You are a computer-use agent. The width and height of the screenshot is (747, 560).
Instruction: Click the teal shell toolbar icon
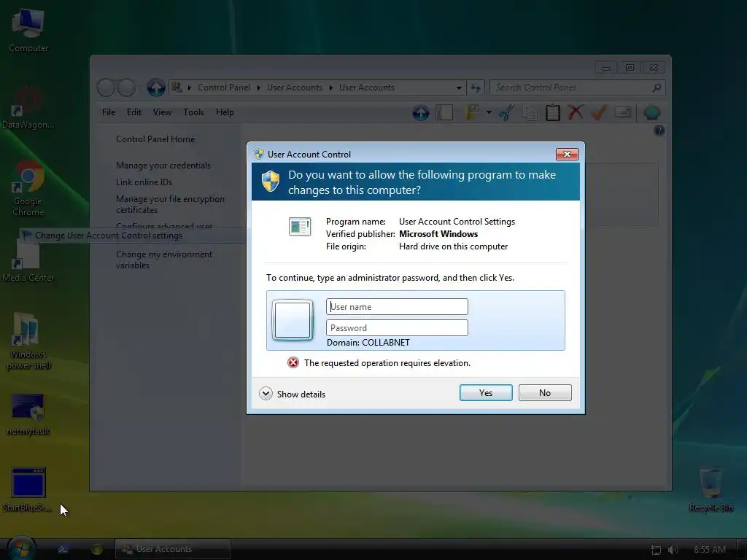pyautogui.click(x=651, y=113)
